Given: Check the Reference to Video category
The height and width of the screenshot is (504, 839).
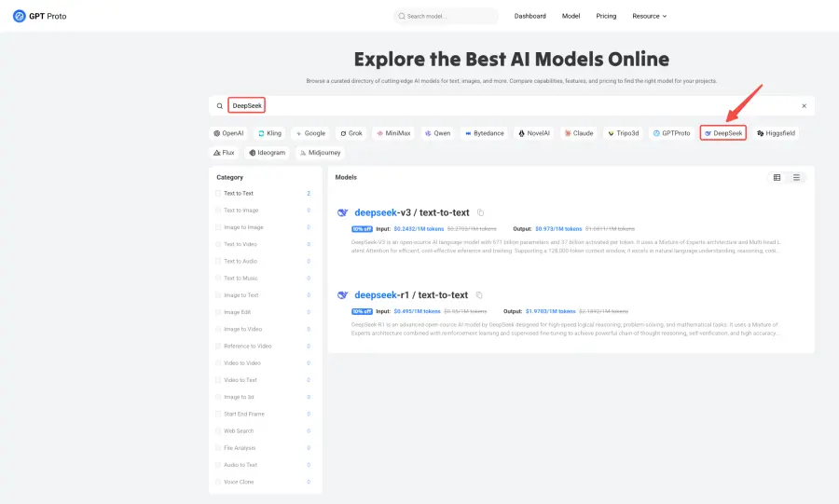Looking at the screenshot, I should 218,347.
